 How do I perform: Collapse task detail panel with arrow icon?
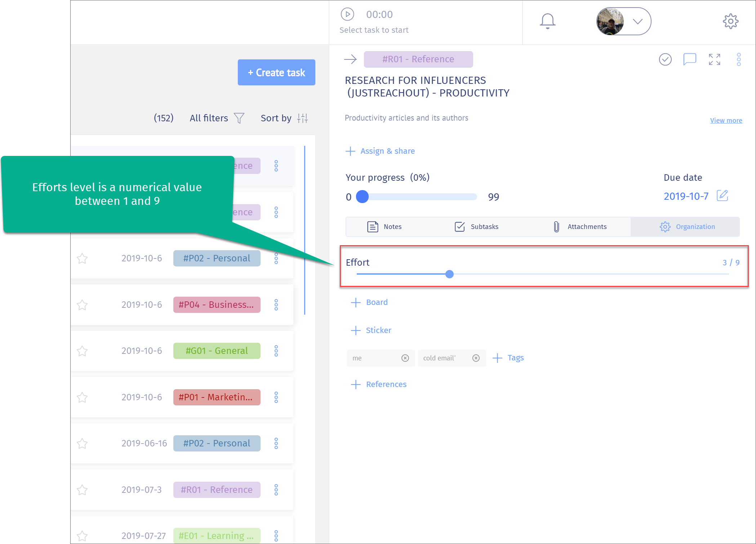tap(350, 59)
